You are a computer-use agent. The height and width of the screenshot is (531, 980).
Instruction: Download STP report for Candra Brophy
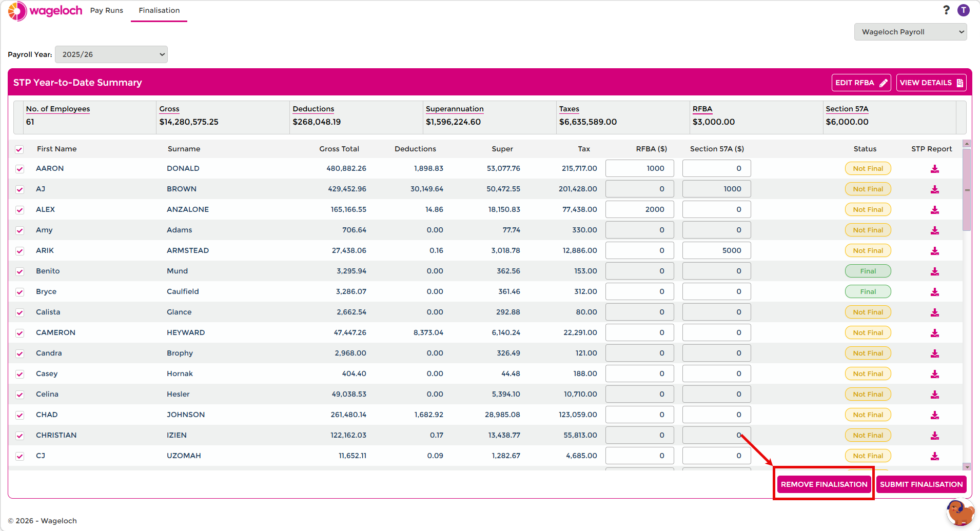(x=935, y=353)
